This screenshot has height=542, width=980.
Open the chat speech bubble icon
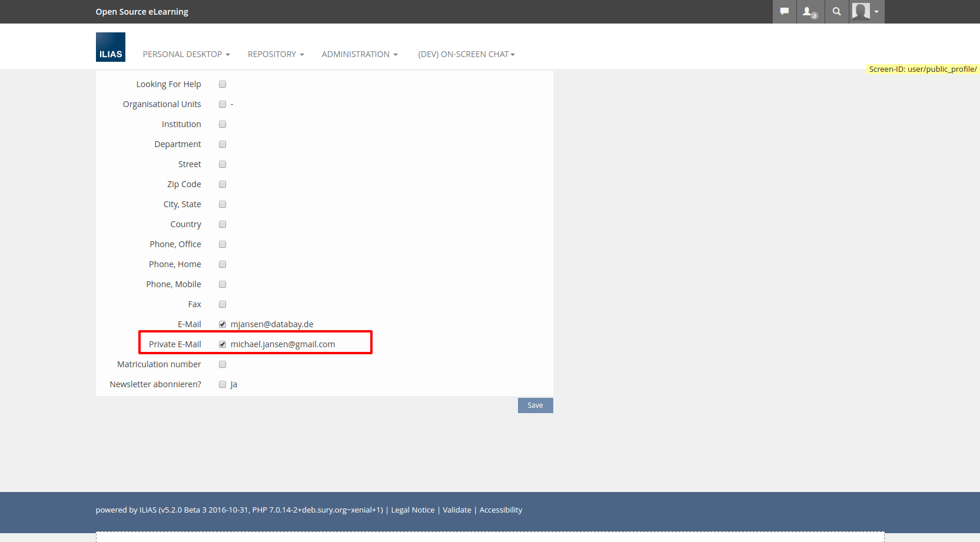tap(784, 12)
